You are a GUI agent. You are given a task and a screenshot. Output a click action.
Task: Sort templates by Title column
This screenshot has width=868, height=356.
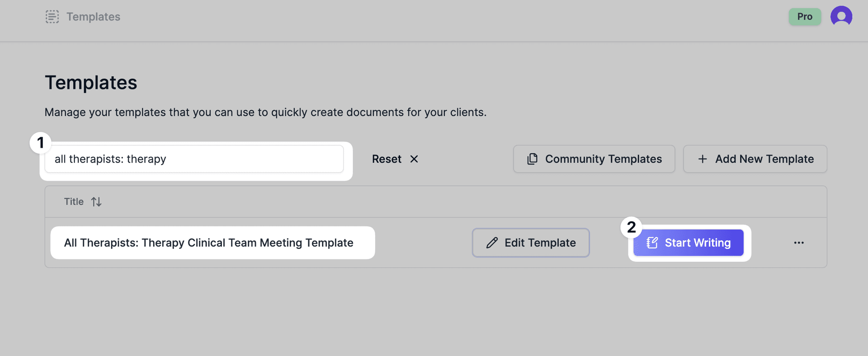coord(83,201)
